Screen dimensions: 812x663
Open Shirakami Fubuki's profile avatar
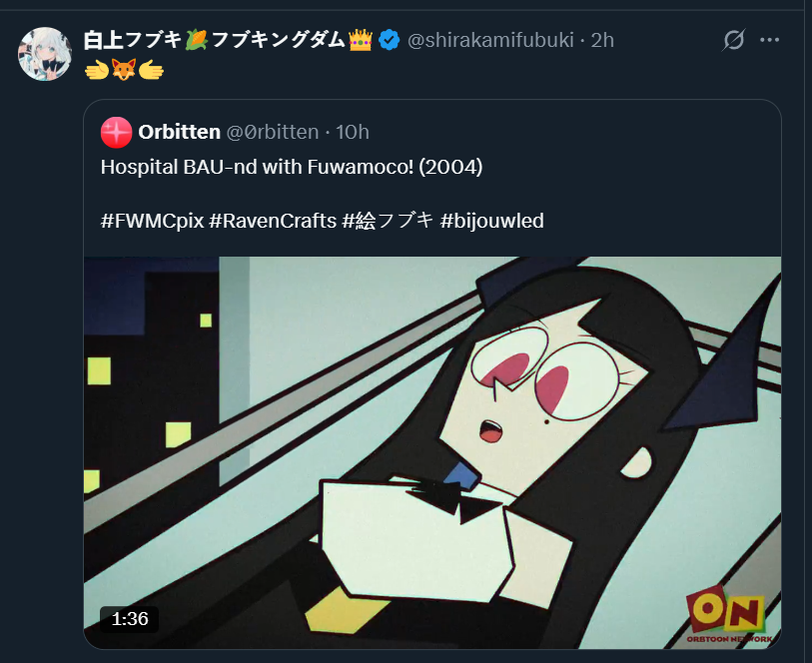[x=45, y=54]
